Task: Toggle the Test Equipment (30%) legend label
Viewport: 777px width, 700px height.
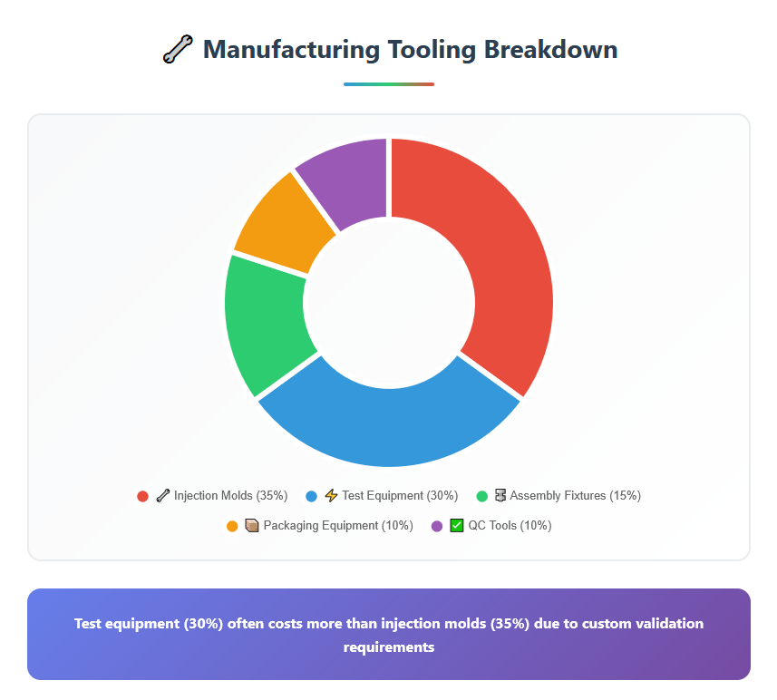Action: 400,496
